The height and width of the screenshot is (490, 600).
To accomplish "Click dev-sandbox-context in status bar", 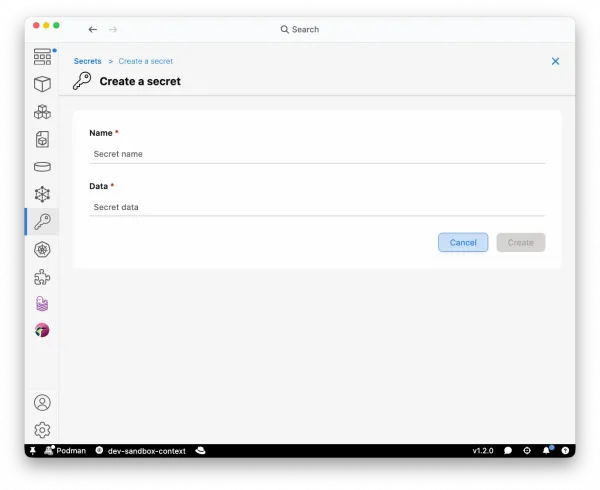I will tap(141, 451).
